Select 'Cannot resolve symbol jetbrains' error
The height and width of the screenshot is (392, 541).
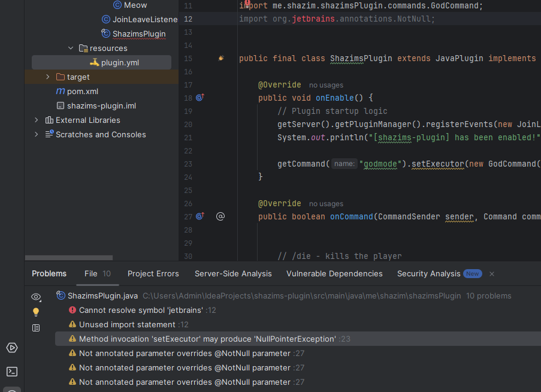coord(141,310)
